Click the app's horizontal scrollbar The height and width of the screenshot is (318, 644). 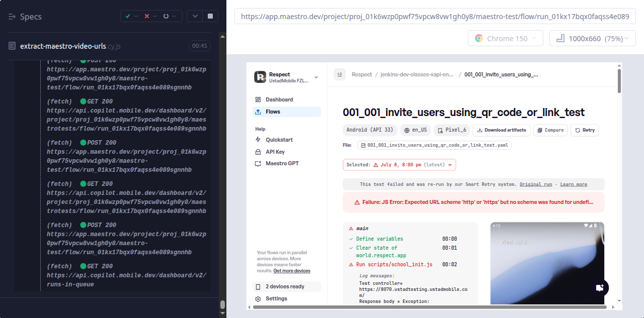pos(429,306)
